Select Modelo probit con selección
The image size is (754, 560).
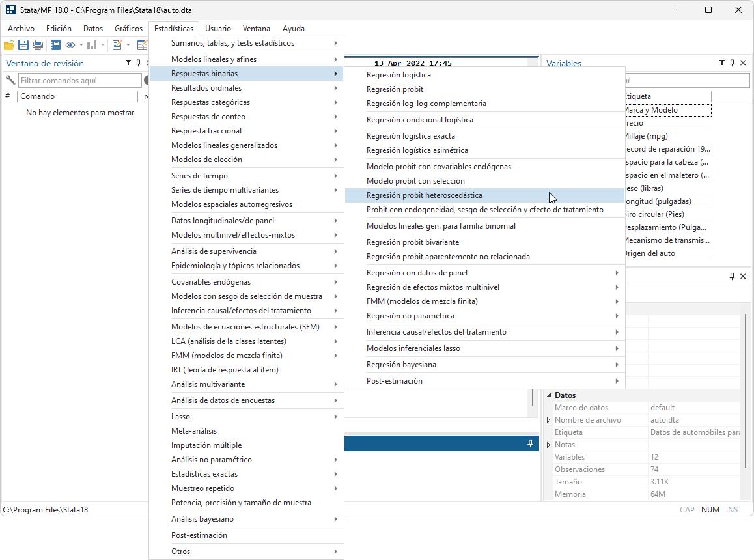point(484,181)
